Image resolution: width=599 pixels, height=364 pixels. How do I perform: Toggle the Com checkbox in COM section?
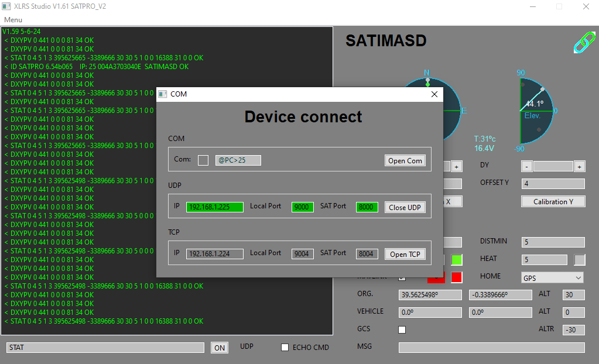click(203, 160)
